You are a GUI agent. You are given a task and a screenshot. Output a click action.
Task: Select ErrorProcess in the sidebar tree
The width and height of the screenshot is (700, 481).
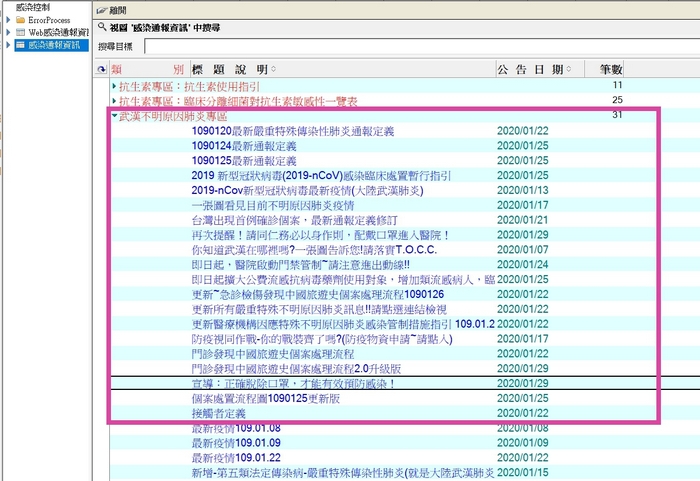[x=49, y=20]
